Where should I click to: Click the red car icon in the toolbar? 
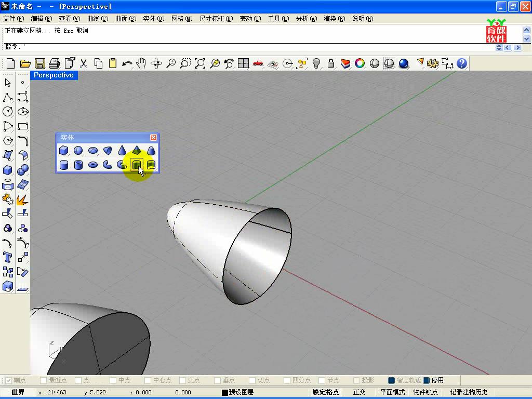coord(258,63)
